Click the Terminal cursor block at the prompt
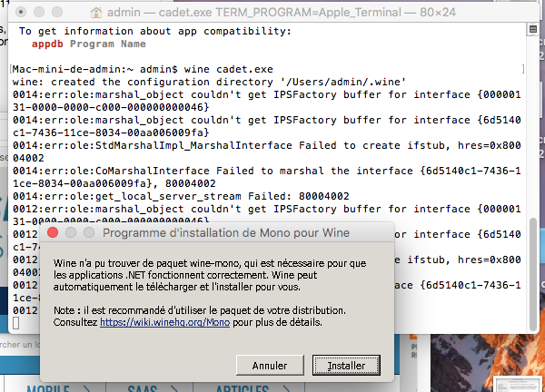This screenshot has width=545, height=392. (16, 323)
